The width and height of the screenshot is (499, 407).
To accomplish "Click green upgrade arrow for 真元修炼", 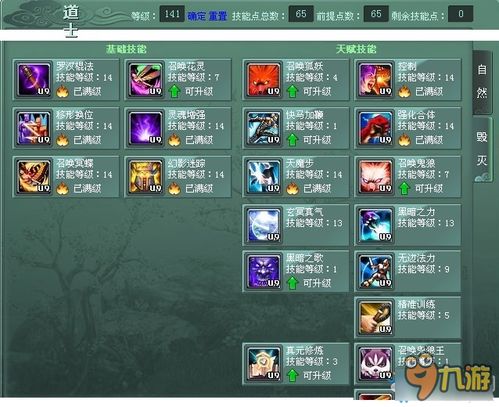I will (292, 376).
